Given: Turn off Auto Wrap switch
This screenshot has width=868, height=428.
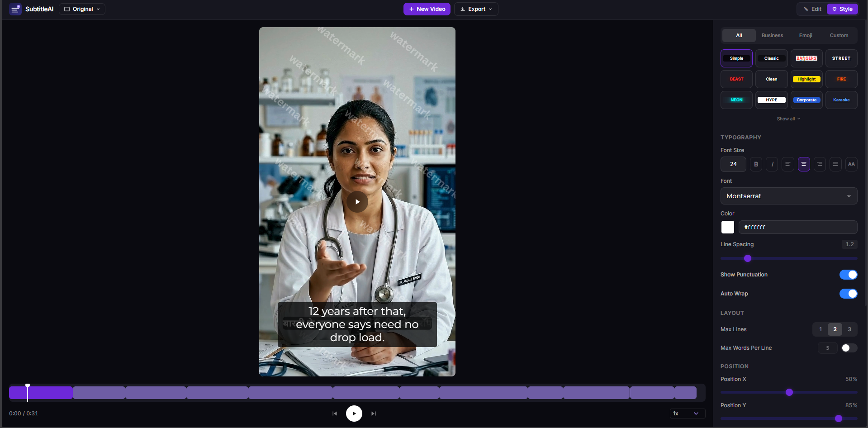Looking at the screenshot, I should click(848, 294).
